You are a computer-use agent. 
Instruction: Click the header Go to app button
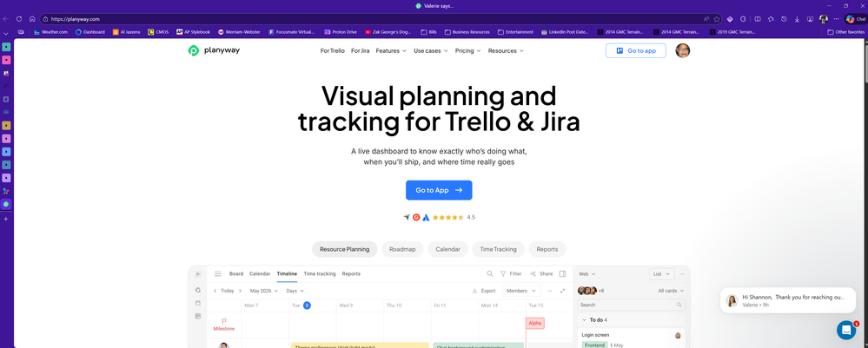(635, 51)
